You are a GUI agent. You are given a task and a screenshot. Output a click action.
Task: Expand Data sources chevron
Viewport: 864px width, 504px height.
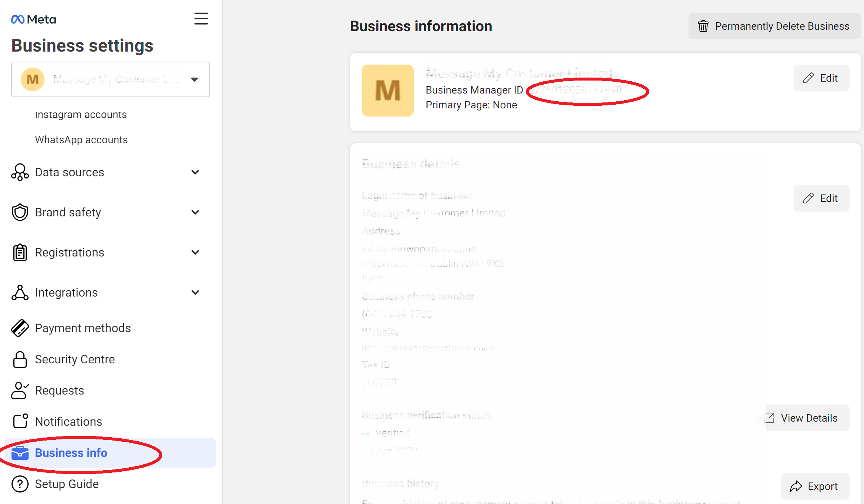[x=195, y=172]
